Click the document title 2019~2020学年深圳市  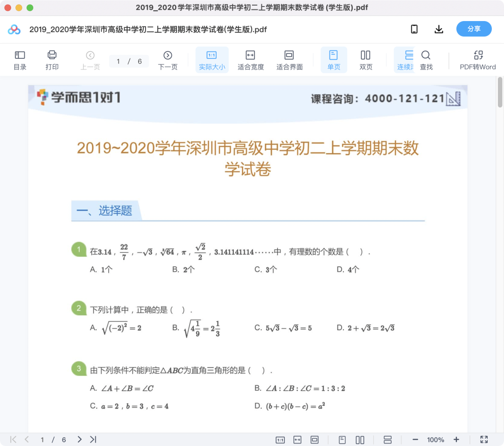pyautogui.click(x=248, y=158)
